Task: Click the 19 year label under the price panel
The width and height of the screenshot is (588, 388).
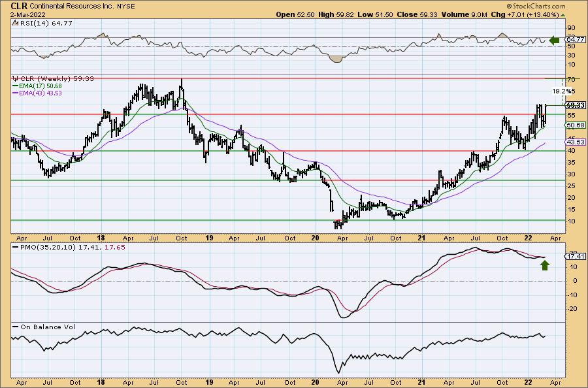Action: tap(209, 238)
